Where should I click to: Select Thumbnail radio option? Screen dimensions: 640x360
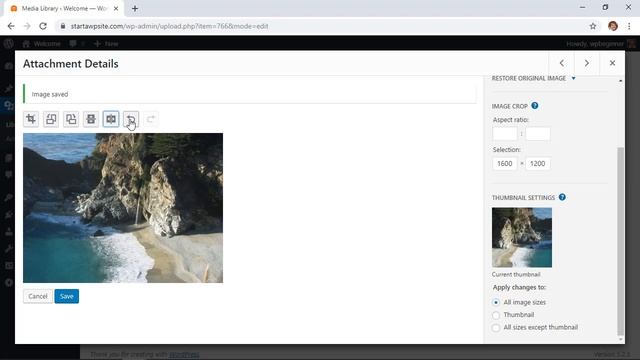click(x=496, y=315)
